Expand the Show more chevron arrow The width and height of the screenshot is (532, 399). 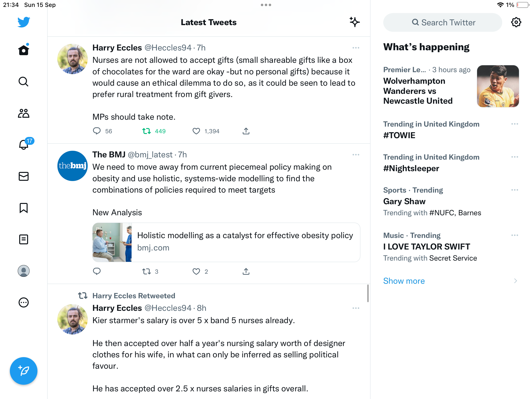tap(515, 281)
